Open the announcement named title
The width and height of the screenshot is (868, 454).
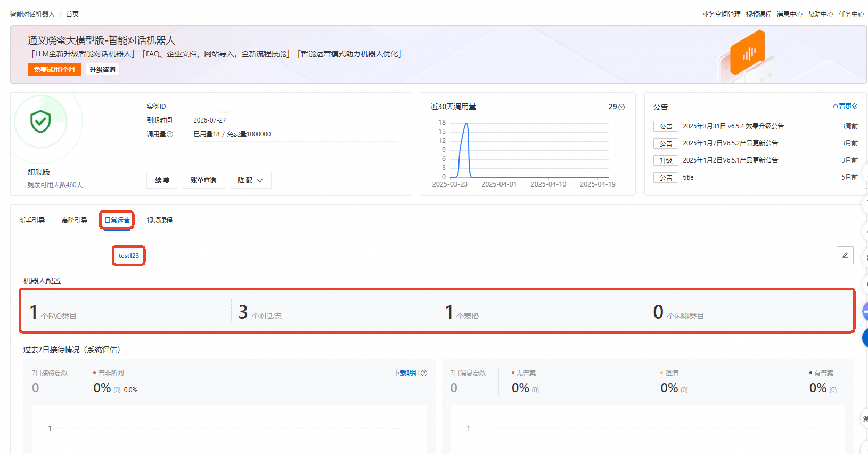[688, 177]
